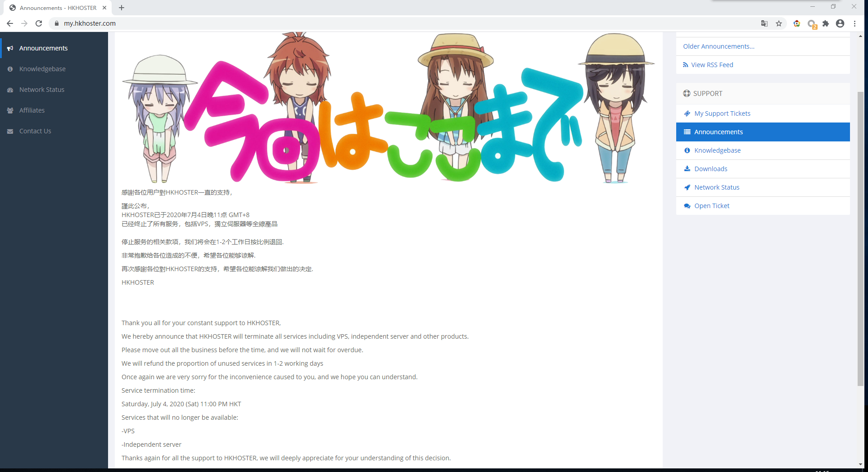Viewport: 868px width, 472px height.
Task: Click 'Services that will no longer be available:' text
Action: point(180,418)
